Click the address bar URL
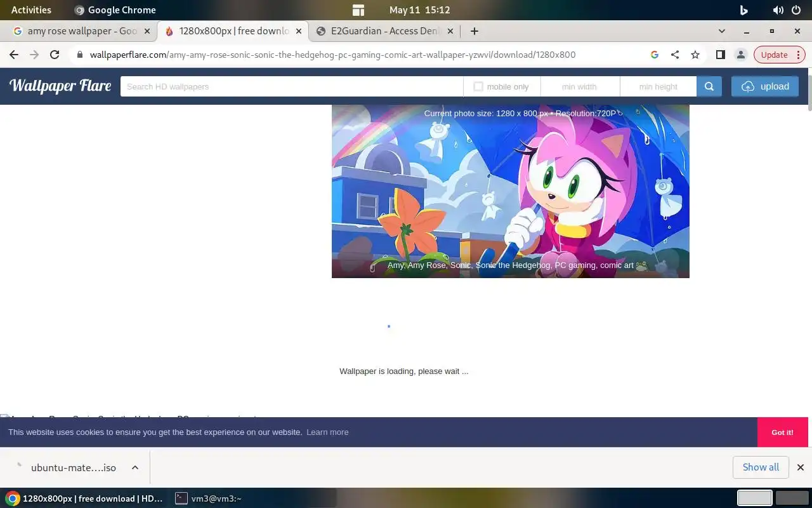Image resolution: width=812 pixels, height=508 pixels. coord(332,55)
